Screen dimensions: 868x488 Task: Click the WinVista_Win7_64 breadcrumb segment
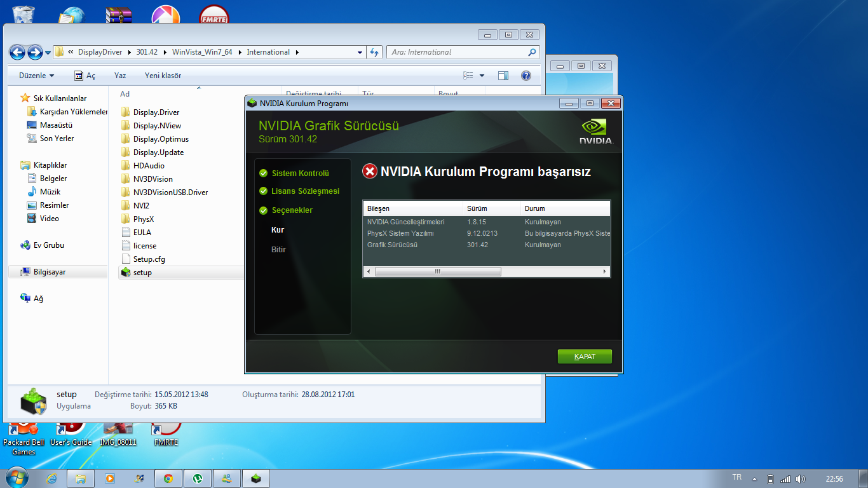(202, 52)
